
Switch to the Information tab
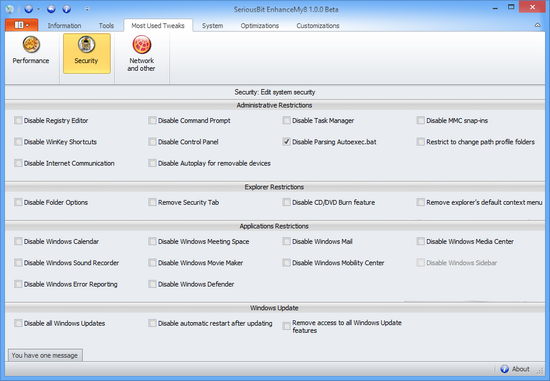(64, 26)
